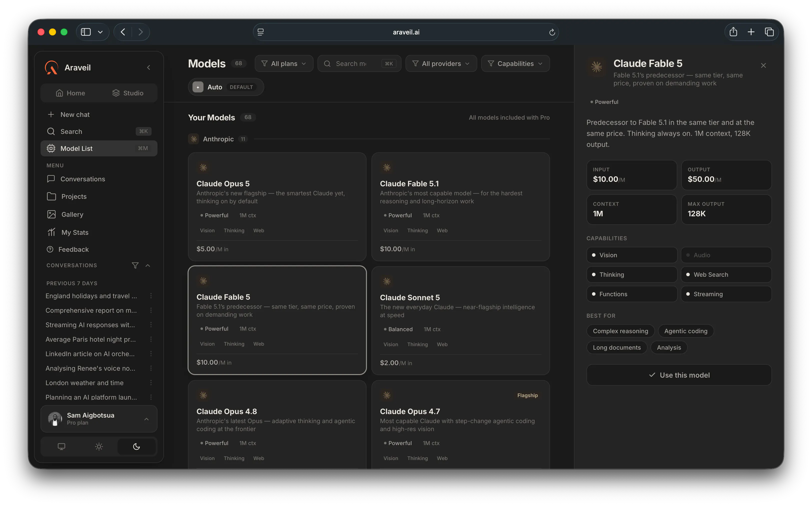Select the Claude Sonnet 5 card

[x=460, y=321]
